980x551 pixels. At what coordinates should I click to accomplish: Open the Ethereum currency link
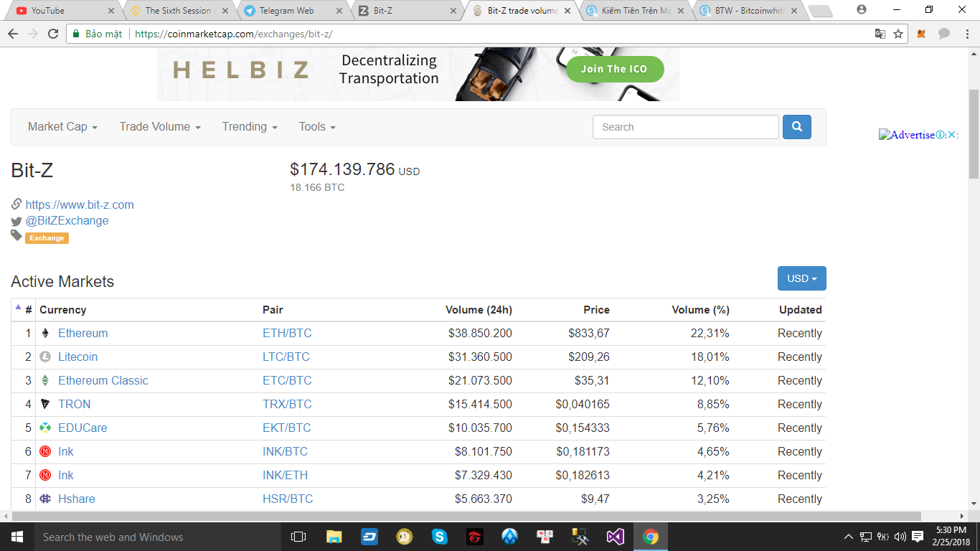(x=83, y=333)
